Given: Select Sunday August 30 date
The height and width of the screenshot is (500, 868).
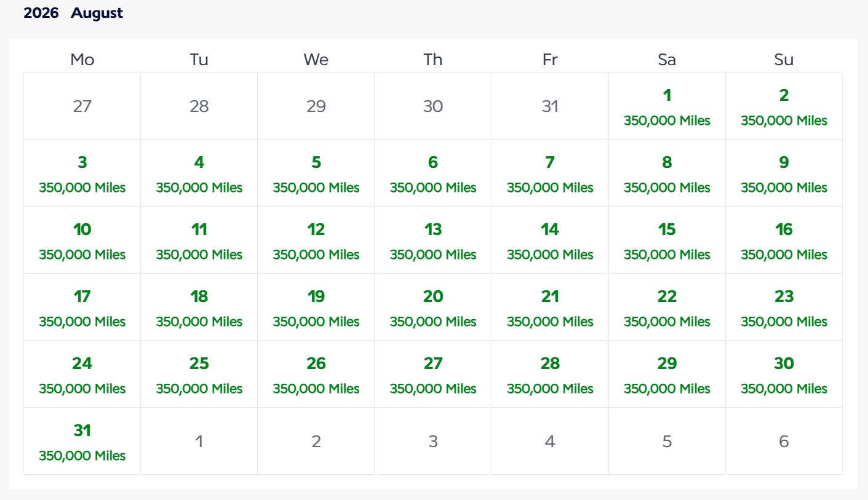Looking at the screenshot, I should click(x=784, y=375).
